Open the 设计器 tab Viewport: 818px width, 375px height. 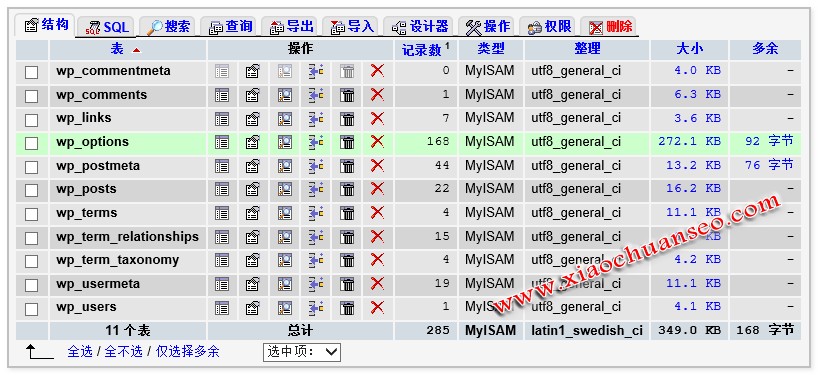420,27
